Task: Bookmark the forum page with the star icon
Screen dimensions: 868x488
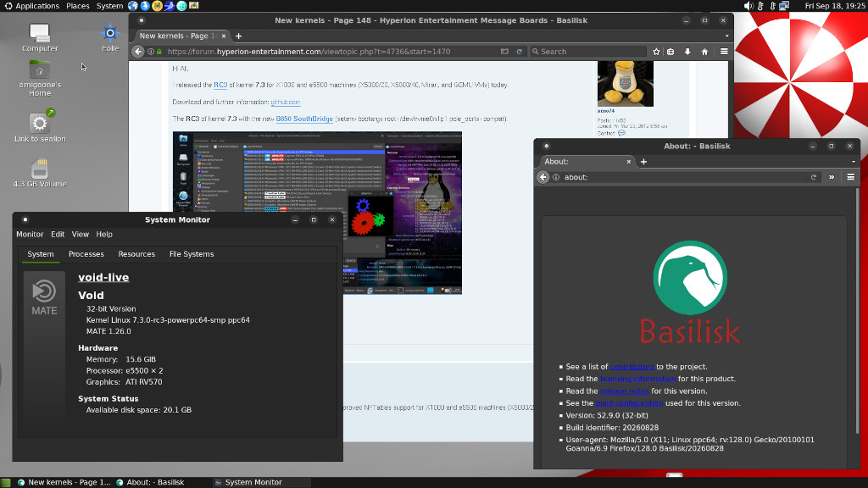Action: tap(656, 52)
